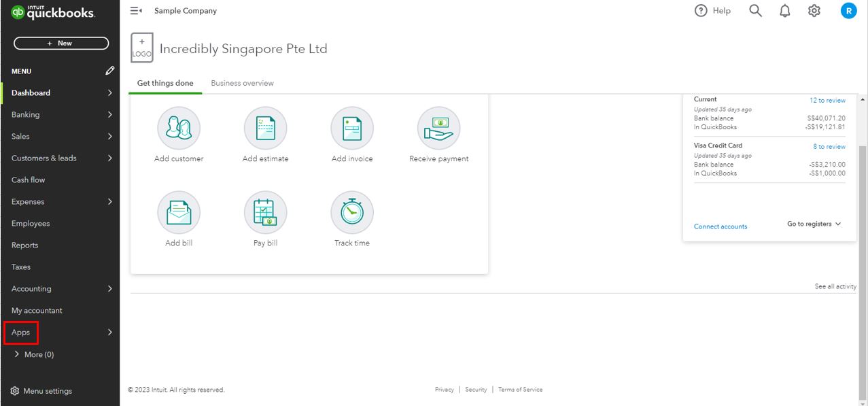Switch to the Get things done tab
Viewport: 868px width, 406px height.
click(x=165, y=83)
